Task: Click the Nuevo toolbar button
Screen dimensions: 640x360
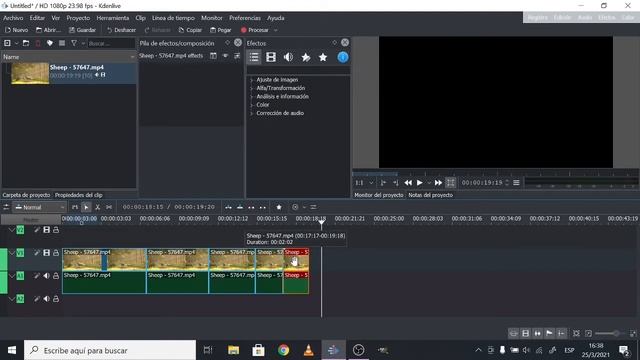Action: [x=16, y=30]
